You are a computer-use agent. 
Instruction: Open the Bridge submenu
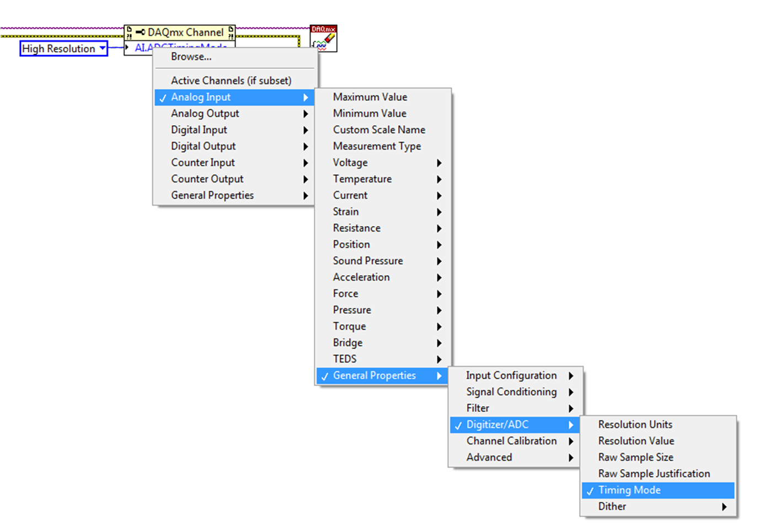pyautogui.click(x=383, y=343)
